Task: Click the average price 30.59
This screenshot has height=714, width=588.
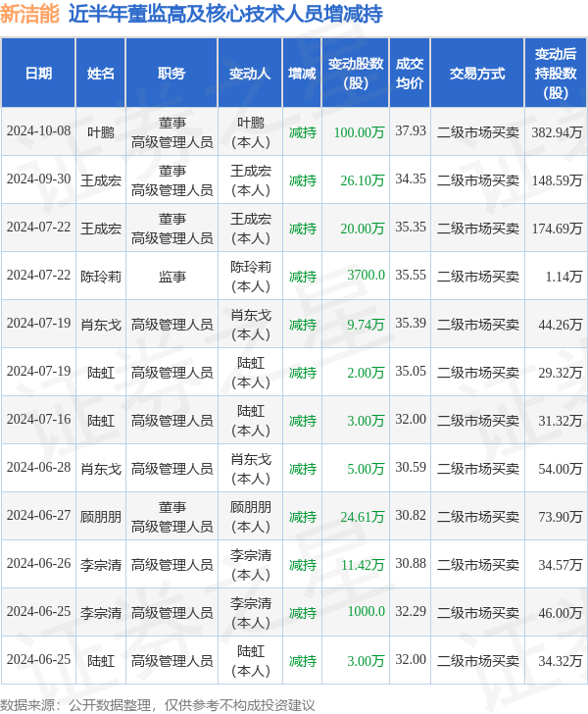Action: [x=411, y=468]
